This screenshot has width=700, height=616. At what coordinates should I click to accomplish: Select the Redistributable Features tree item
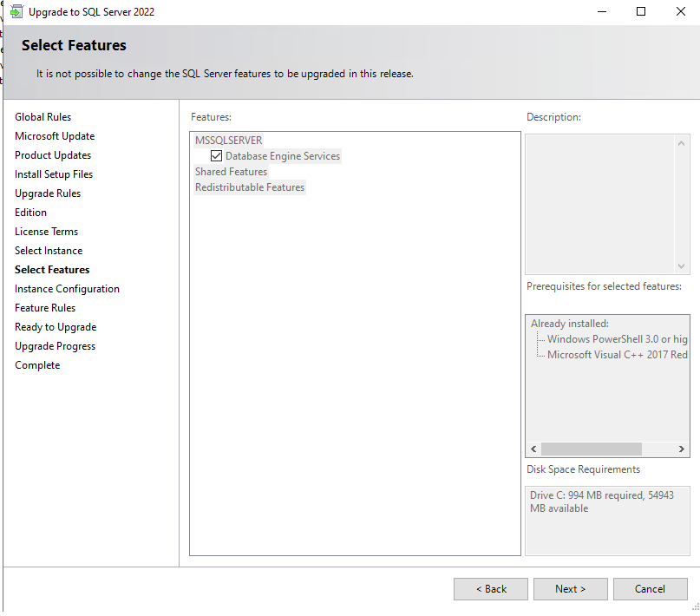point(250,187)
